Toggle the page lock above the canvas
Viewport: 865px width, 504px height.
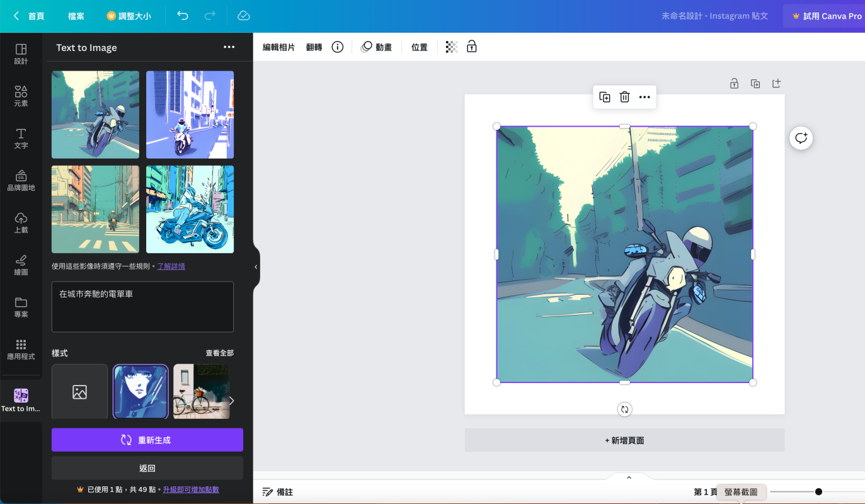click(x=734, y=83)
